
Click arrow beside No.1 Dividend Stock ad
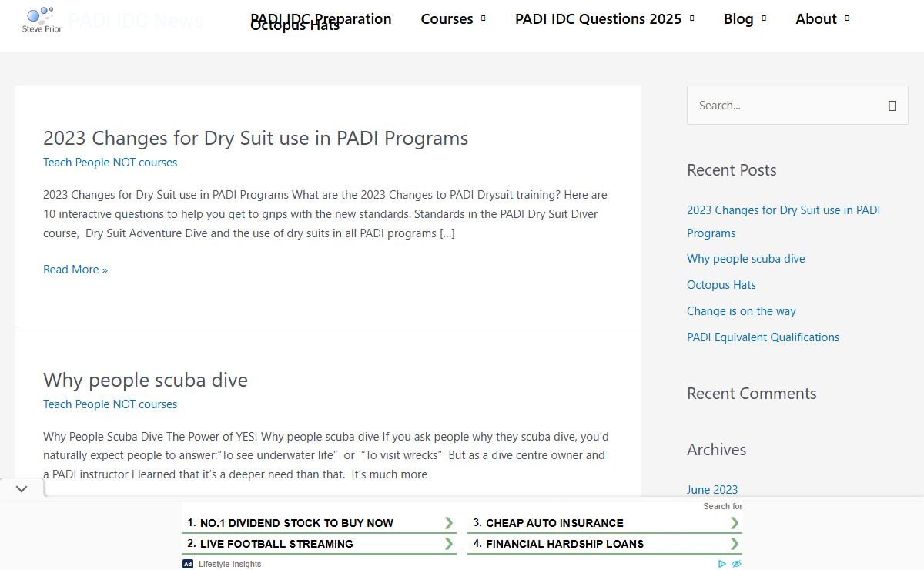[x=448, y=523]
